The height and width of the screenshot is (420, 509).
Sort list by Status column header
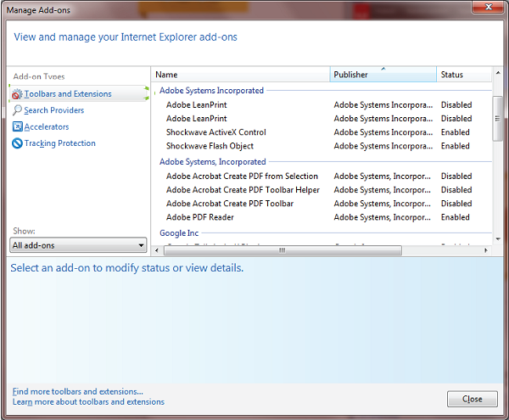pyautogui.click(x=464, y=75)
